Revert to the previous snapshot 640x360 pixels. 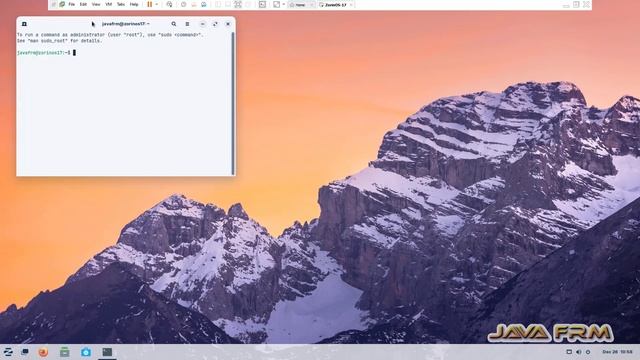pyautogui.click(x=194, y=4)
